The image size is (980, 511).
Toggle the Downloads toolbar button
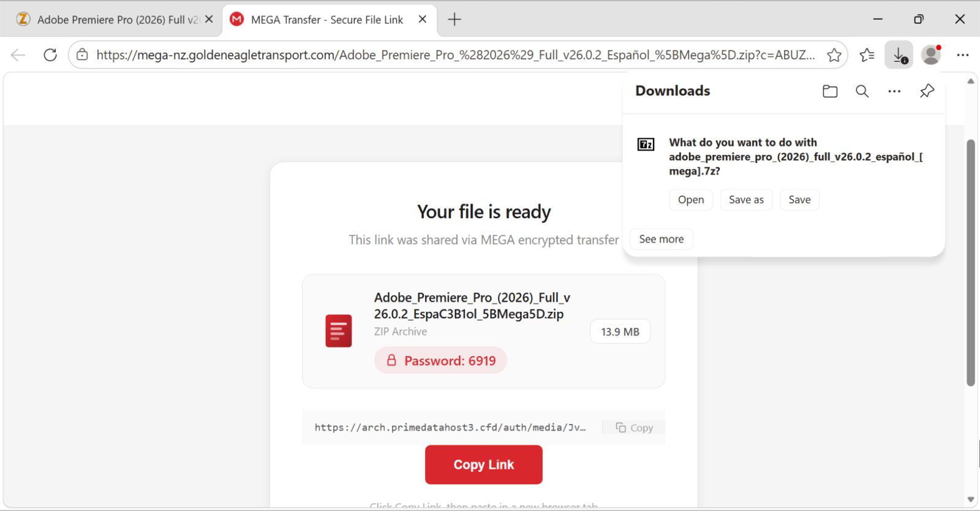pyautogui.click(x=899, y=55)
